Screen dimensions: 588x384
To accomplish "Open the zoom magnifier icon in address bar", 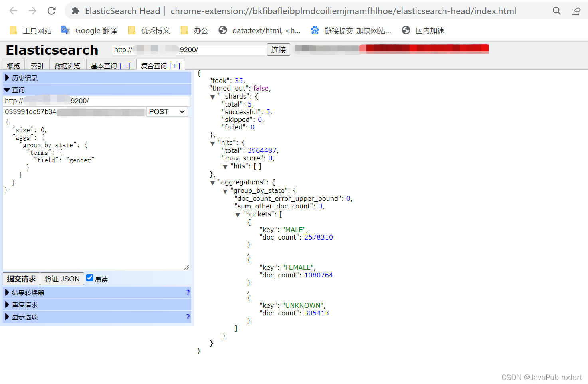I will point(557,11).
